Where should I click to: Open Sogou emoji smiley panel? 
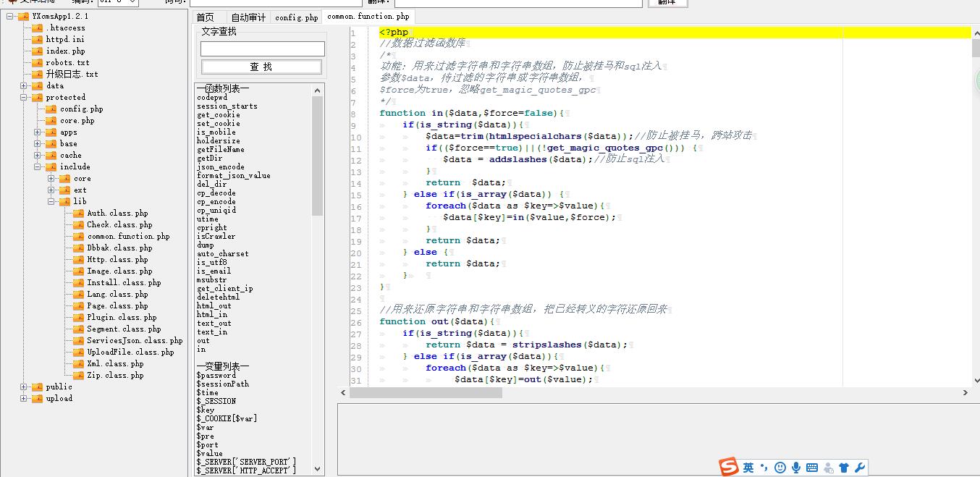pos(780,468)
